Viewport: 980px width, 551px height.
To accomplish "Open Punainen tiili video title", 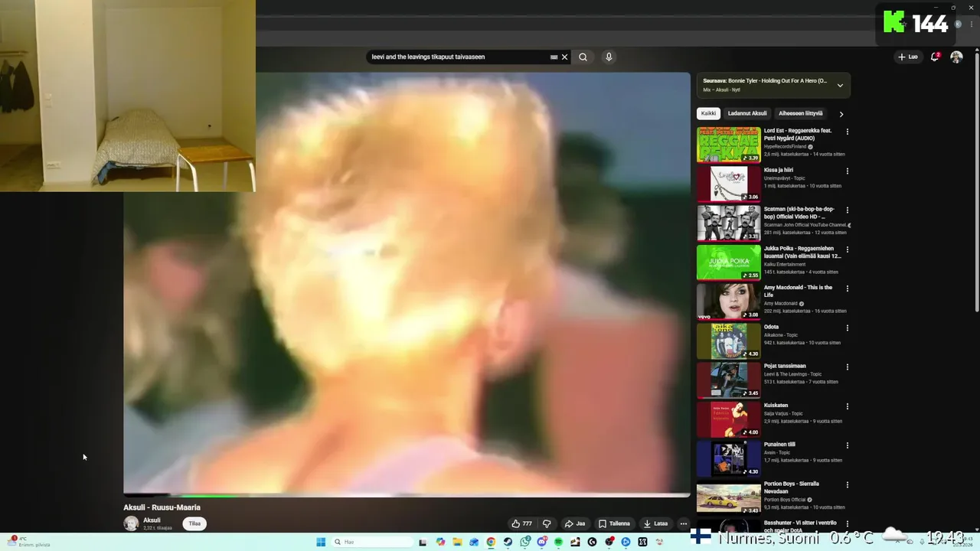I will point(779,445).
